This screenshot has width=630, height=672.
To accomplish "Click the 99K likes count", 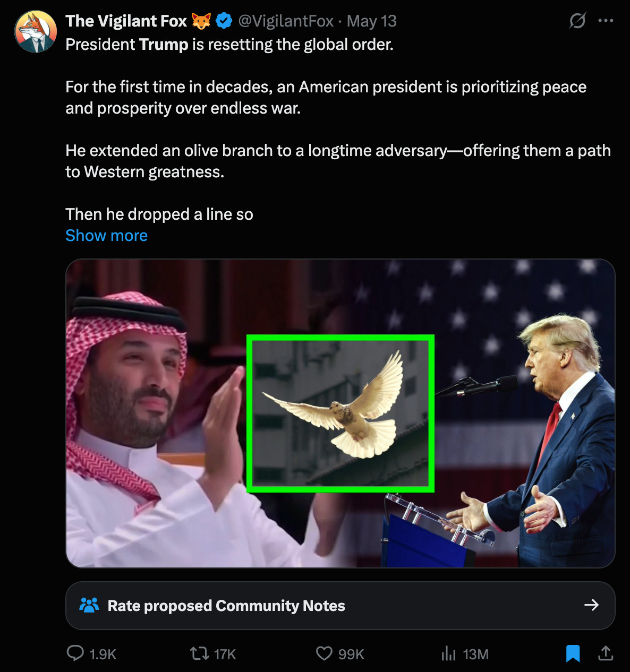I will [351, 654].
